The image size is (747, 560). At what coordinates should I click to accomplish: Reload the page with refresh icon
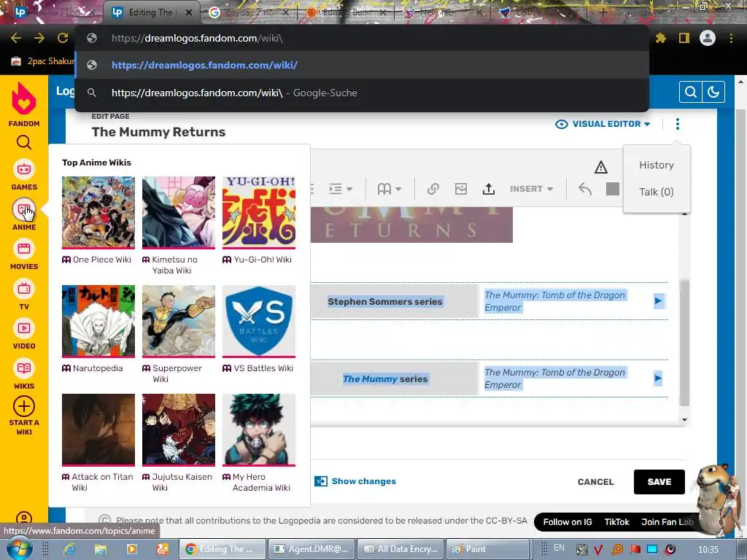pyautogui.click(x=63, y=38)
